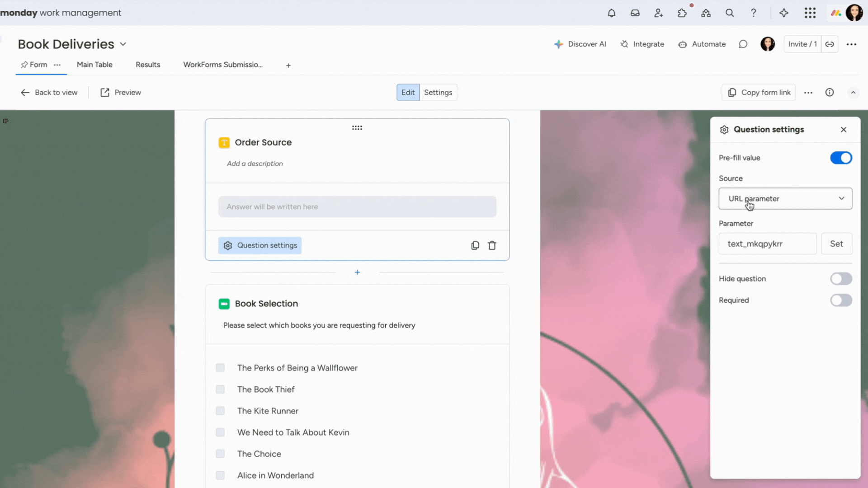Open the search magnifier icon
The image size is (868, 488).
click(730, 13)
